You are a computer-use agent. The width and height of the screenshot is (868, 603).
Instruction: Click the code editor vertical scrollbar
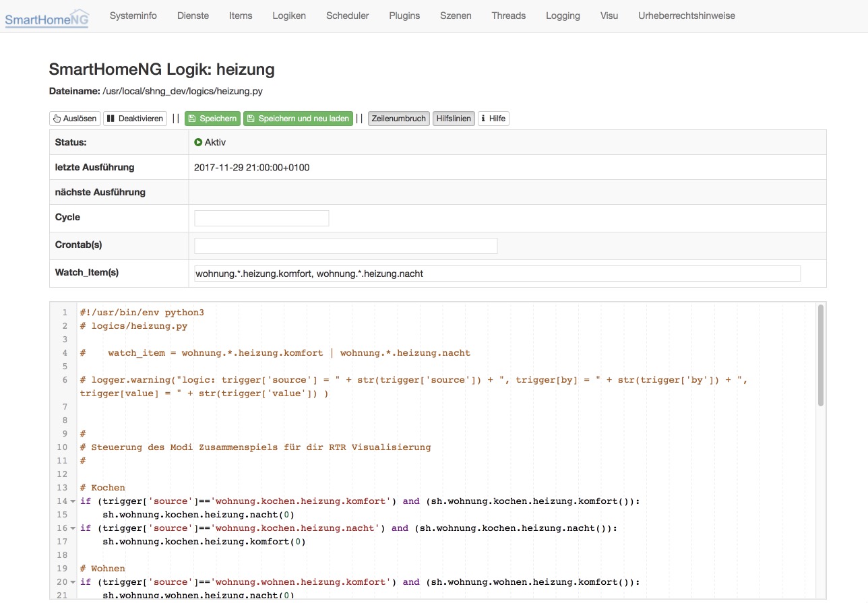[x=821, y=356]
